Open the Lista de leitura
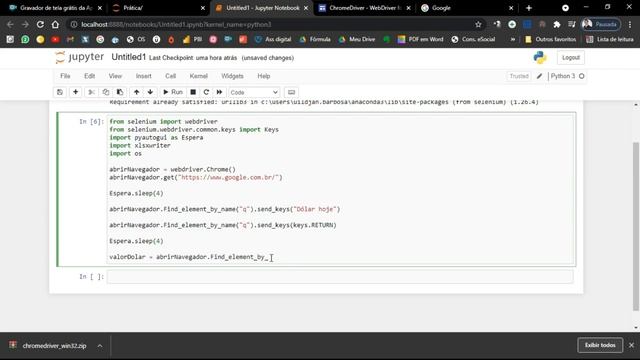640x360 pixels. coord(610,39)
